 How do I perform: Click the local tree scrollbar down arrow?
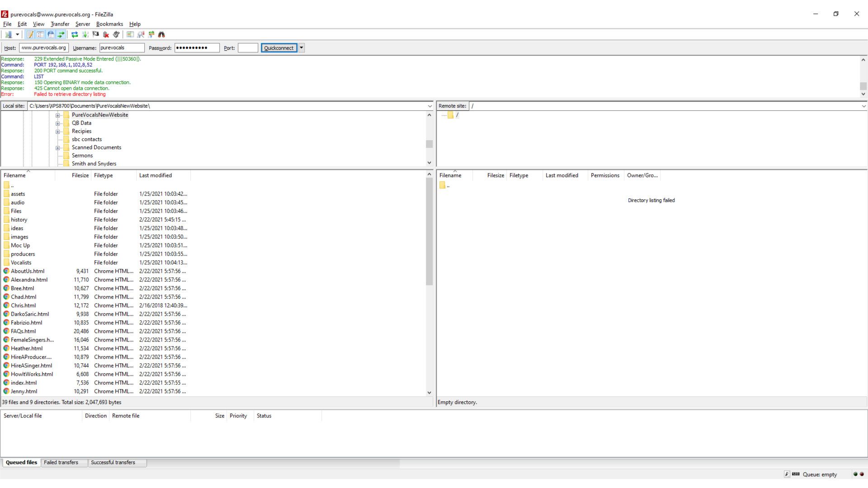(429, 163)
